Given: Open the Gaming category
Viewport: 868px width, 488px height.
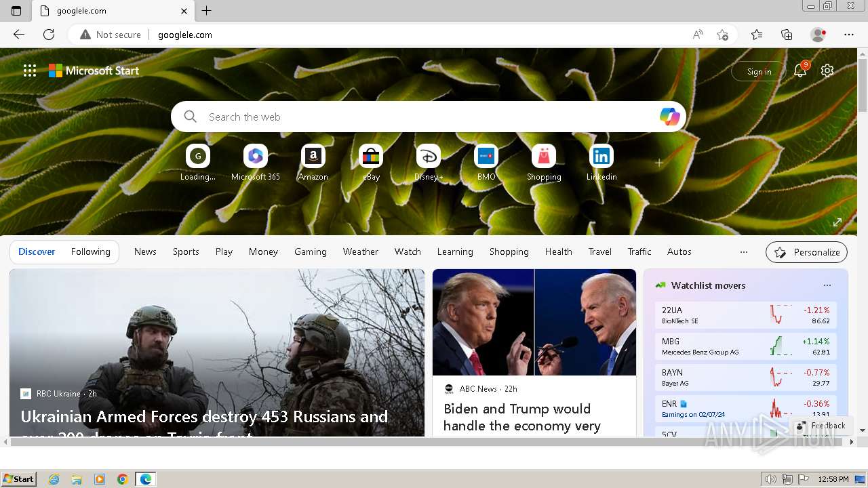Looking at the screenshot, I should click(x=311, y=251).
